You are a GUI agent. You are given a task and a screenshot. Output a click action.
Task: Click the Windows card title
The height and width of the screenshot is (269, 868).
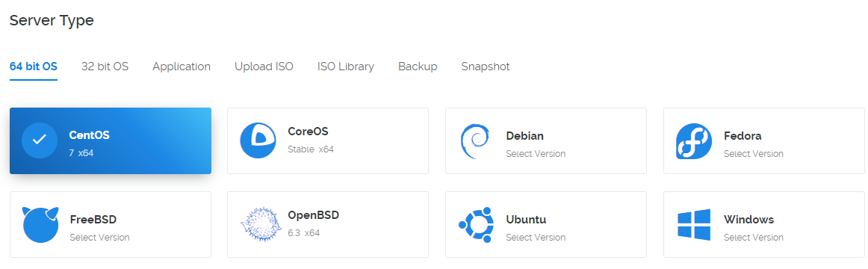pos(748,219)
